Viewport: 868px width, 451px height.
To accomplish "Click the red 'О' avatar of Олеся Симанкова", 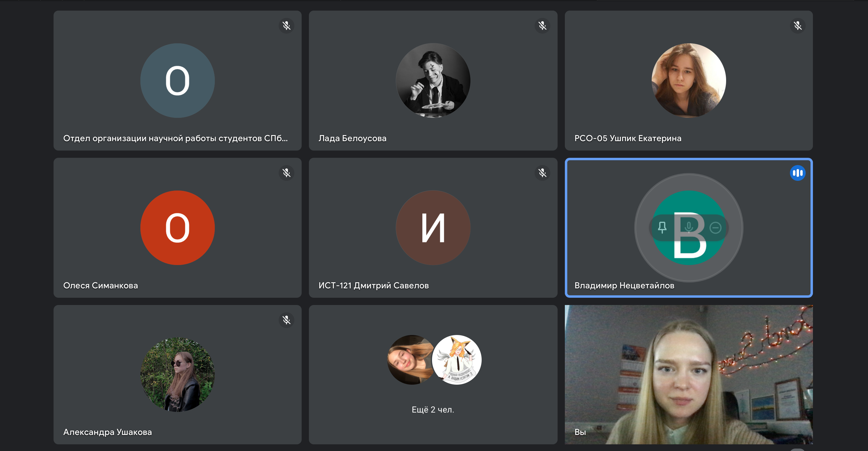I will [x=177, y=228].
